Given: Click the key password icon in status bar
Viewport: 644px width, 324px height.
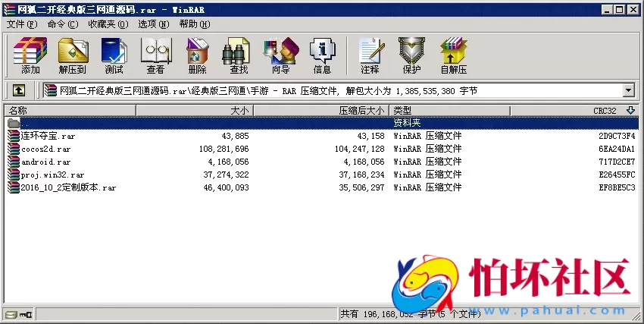Looking at the screenshot, I should [x=26, y=315].
